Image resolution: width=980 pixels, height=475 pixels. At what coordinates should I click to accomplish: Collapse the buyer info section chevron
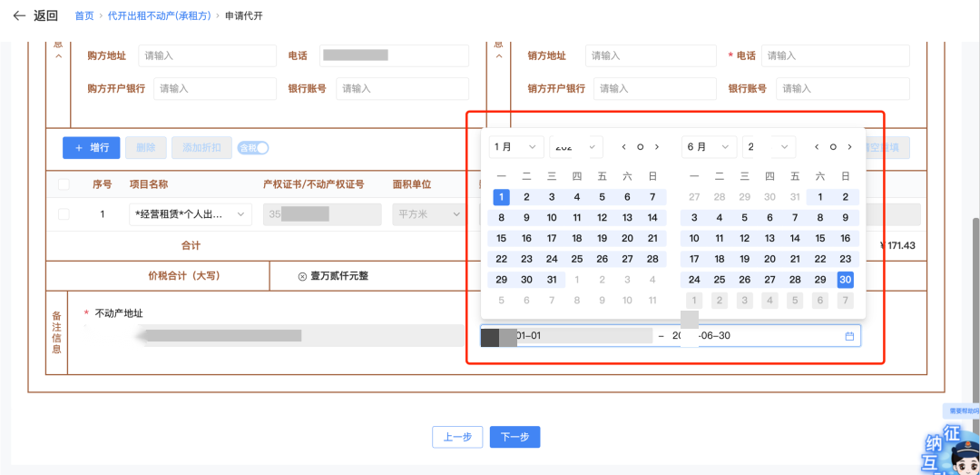(x=58, y=56)
